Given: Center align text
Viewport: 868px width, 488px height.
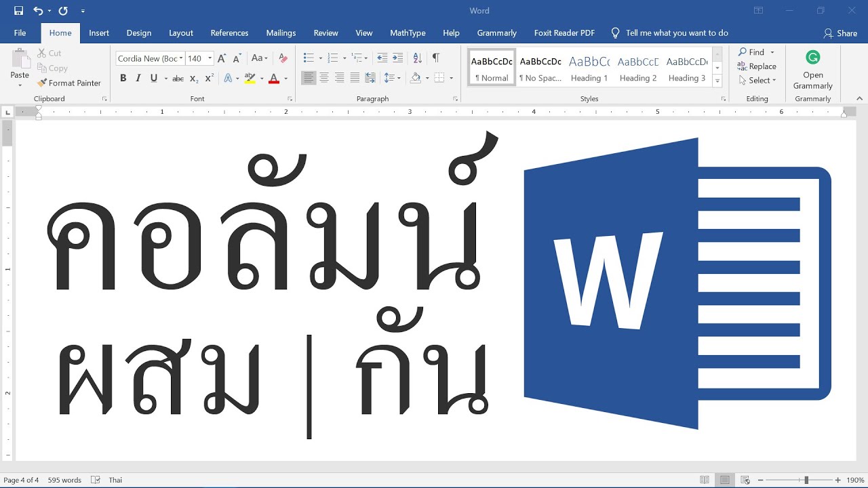Looking at the screenshot, I should click(324, 79).
